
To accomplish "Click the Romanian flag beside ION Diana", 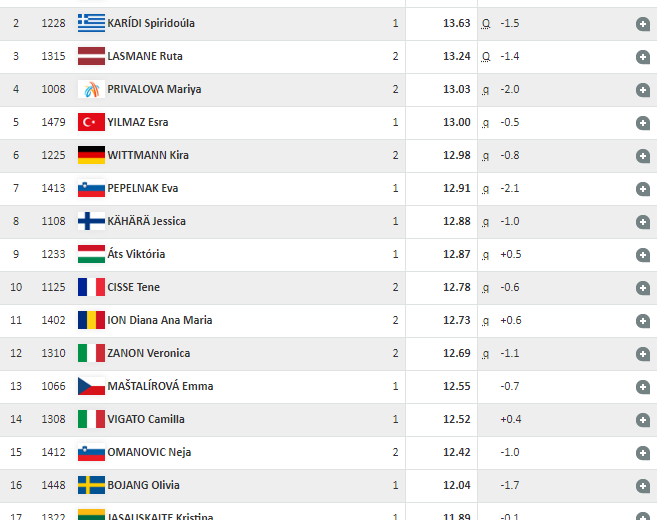I will point(91,320).
